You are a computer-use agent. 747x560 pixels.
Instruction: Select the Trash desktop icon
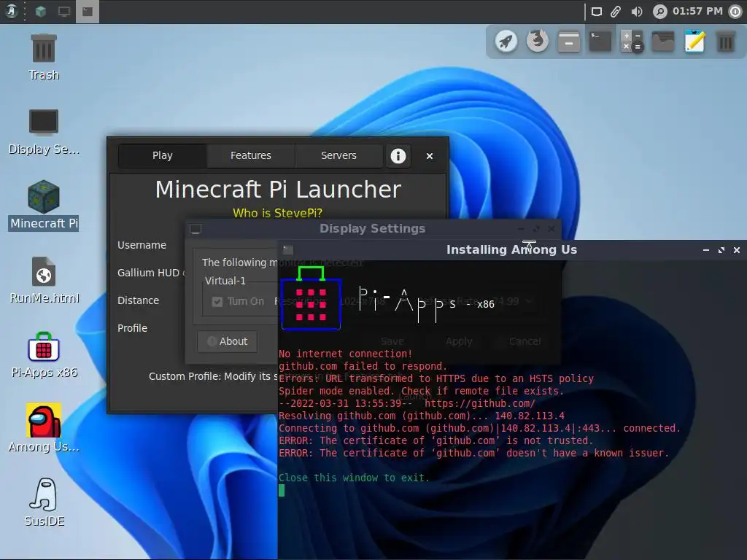tap(43, 58)
